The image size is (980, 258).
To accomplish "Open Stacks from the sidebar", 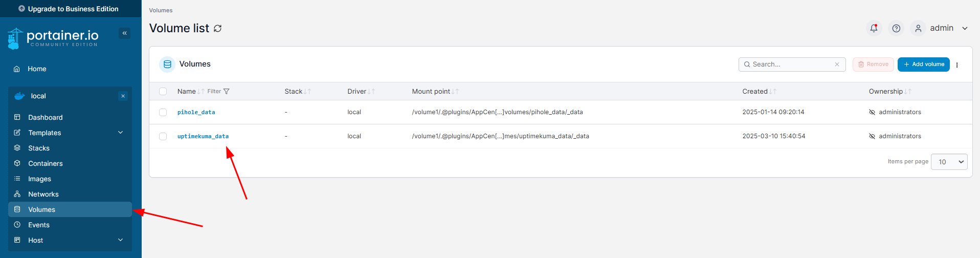I will coord(39,148).
